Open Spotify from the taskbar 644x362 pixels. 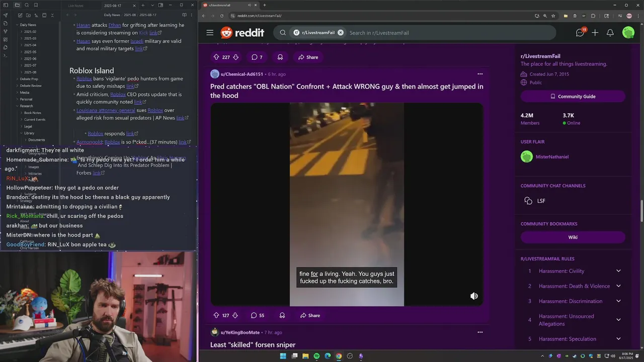(x=316, y=356)
